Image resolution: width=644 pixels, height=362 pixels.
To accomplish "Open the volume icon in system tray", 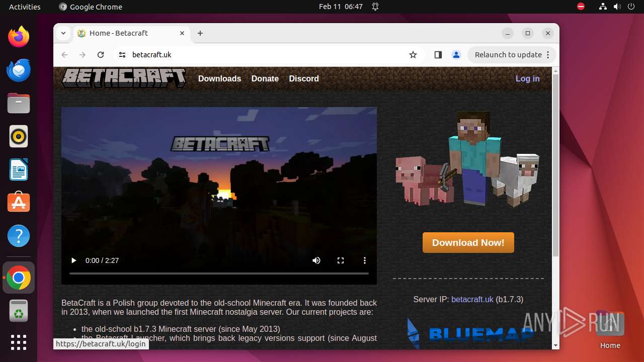I will point(617,7).
